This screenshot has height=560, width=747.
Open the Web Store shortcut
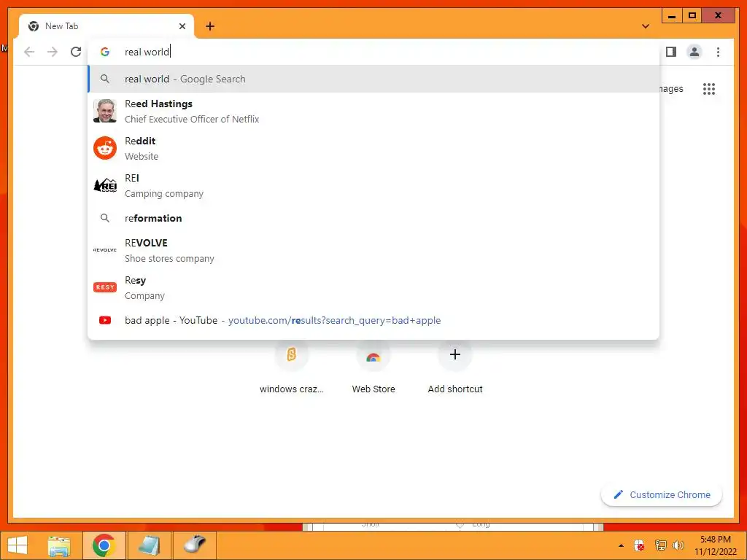tap(373, 367)
